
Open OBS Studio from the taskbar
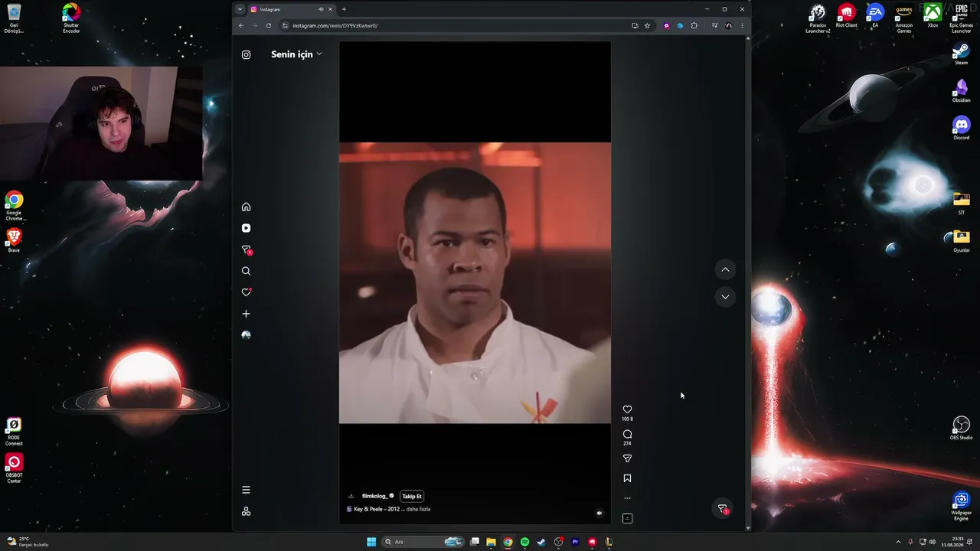[558, 542]
